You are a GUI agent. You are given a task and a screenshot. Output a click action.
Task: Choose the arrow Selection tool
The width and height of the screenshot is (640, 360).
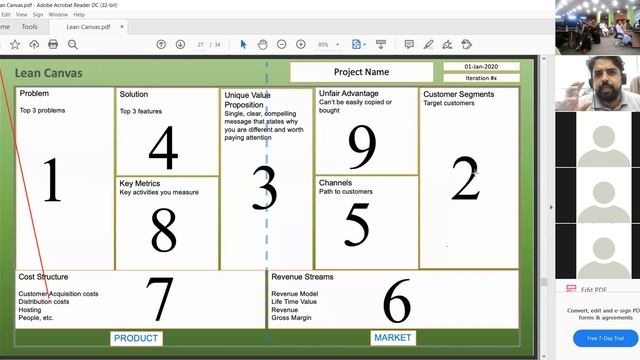[243, 44]
